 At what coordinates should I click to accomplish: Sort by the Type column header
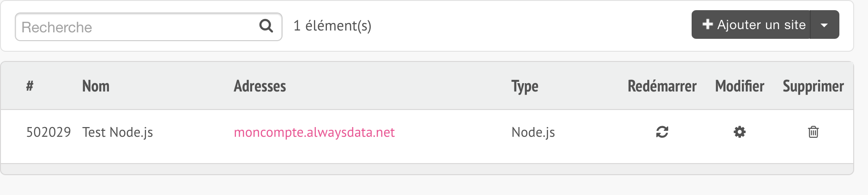tap(524, 86)
